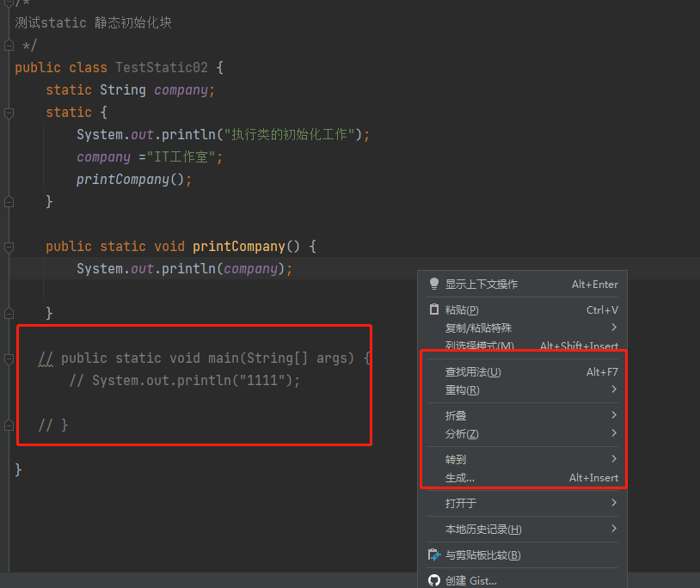Click the fold marker beside the '// }' line
The width and height of the screenshot is (700, 588).
[x=9, y=426]
